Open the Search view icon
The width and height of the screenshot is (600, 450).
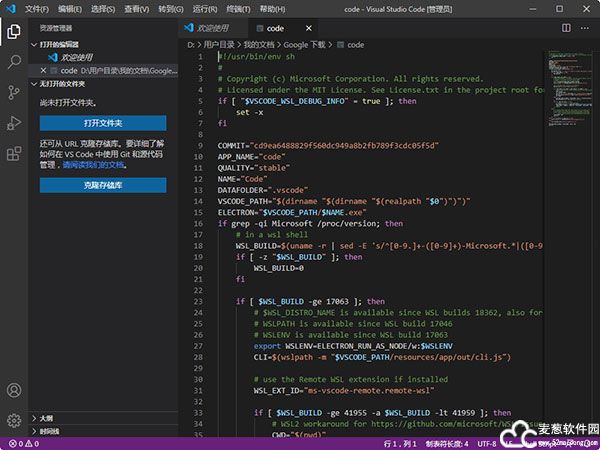[14, 62]
